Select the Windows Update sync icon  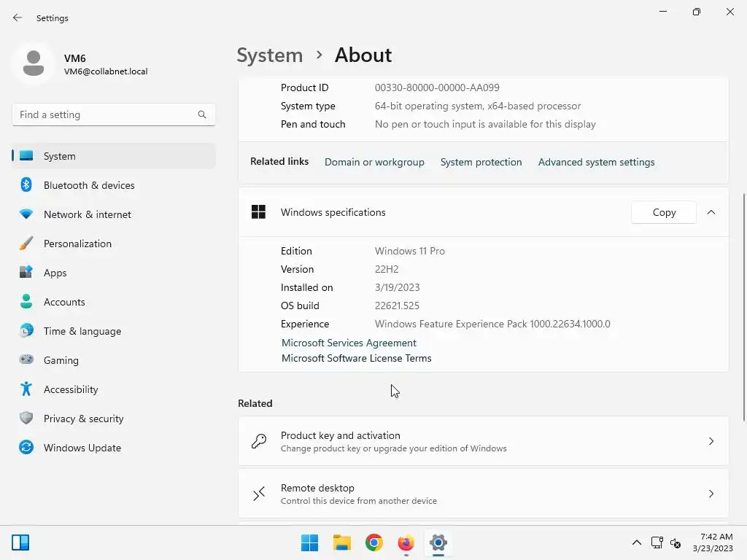tap(26, 447)
